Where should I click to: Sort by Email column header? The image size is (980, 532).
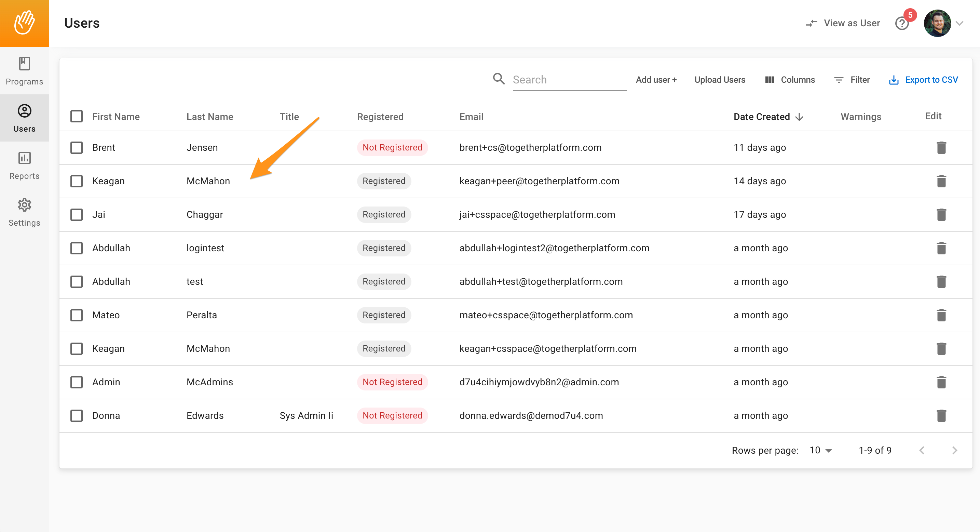point(471,117)
